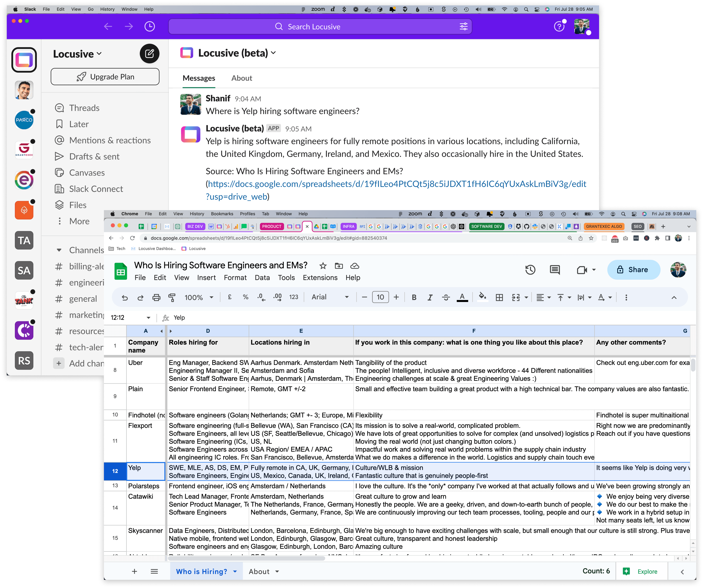
Task: Open Slack history clock icon
Action: click(149, 26)
